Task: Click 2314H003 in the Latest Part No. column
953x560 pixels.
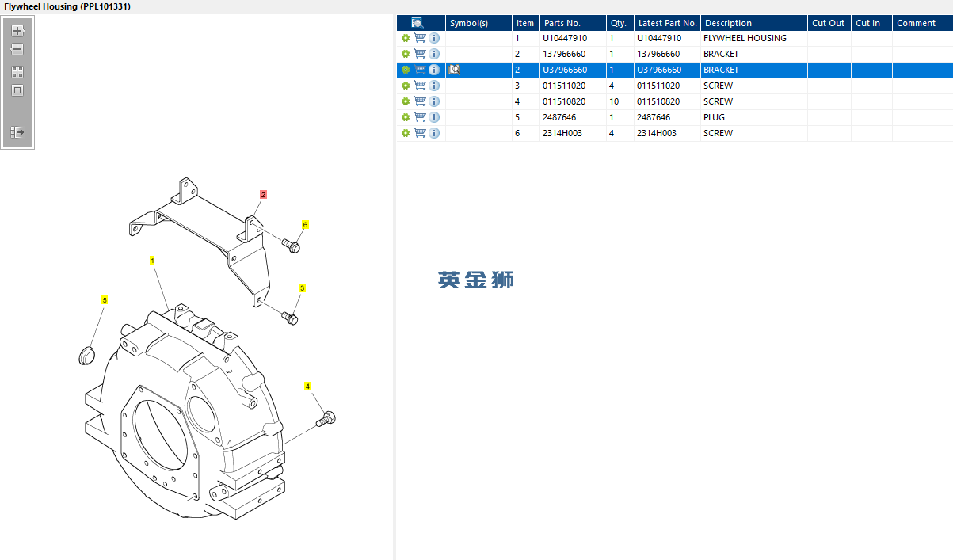Action: tap(657, 133)
